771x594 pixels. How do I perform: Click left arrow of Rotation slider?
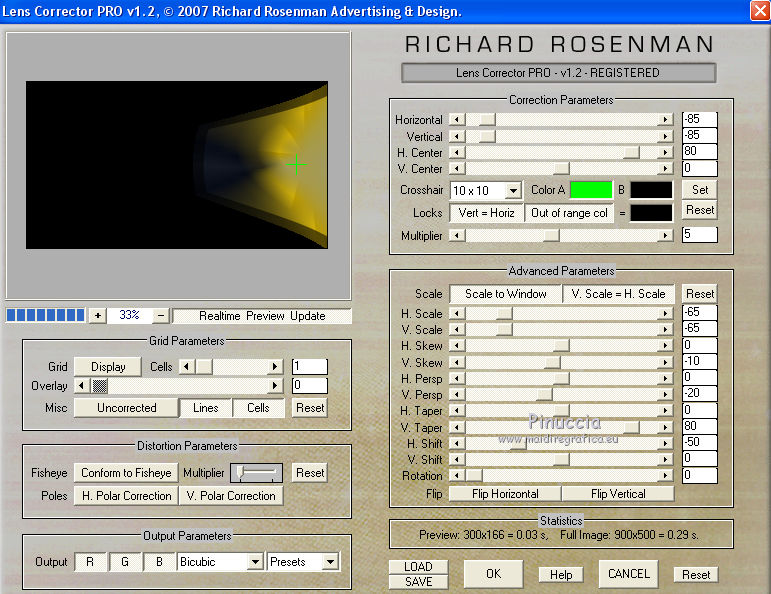pyautogui.click(x=457, y=476)
